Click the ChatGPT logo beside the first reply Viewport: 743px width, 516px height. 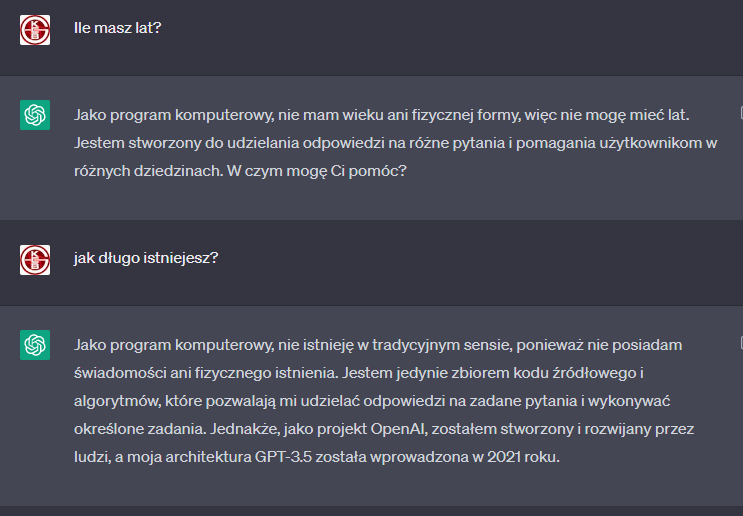(35, 115)
